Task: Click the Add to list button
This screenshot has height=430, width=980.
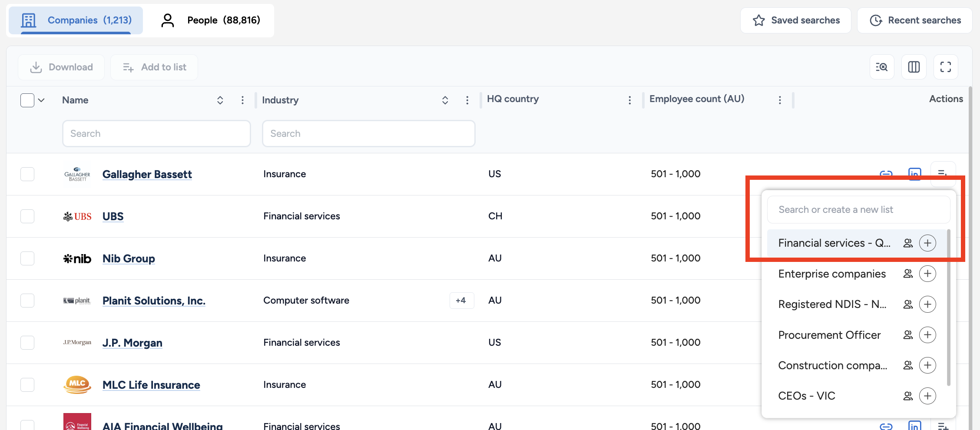Action: click(154, 67)
